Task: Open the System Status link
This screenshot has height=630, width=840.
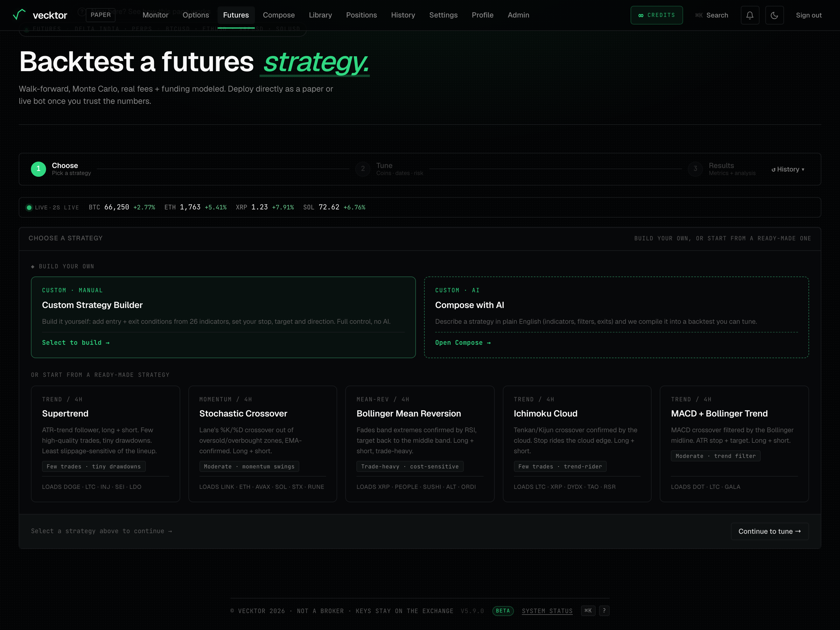Action: coord(547,611)
